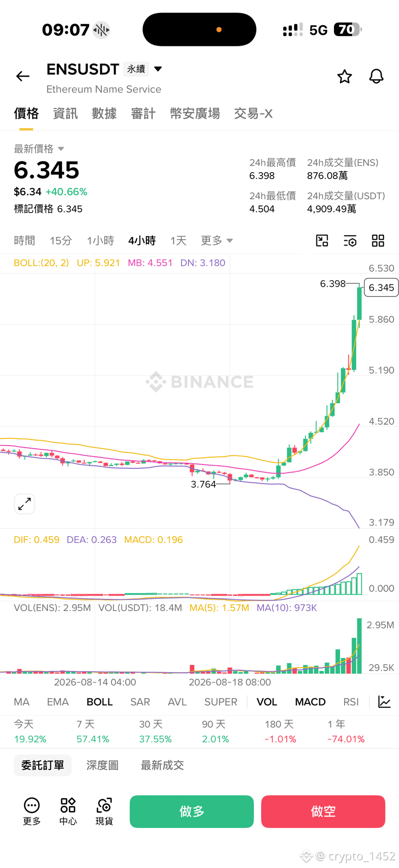
Task: Toggle the BOLL indicator
Action: pyautogui.click(x=100, y=702)
